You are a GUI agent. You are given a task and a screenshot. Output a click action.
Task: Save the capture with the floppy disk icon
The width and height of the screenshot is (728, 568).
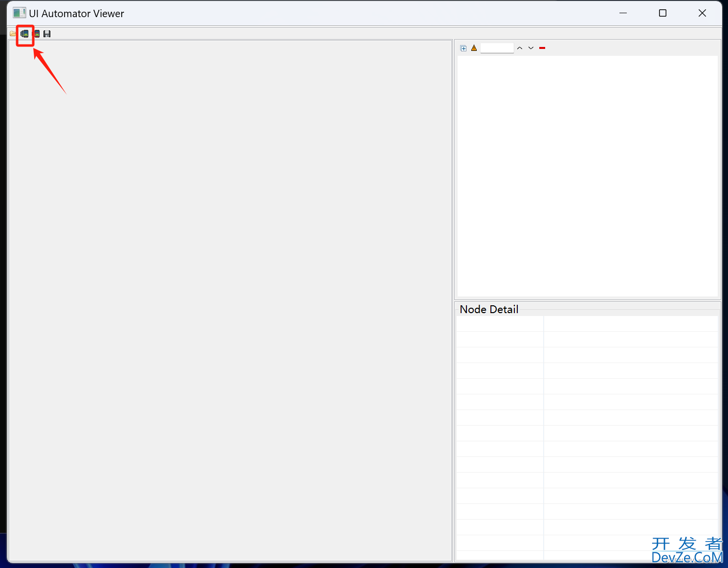[47, 34]
